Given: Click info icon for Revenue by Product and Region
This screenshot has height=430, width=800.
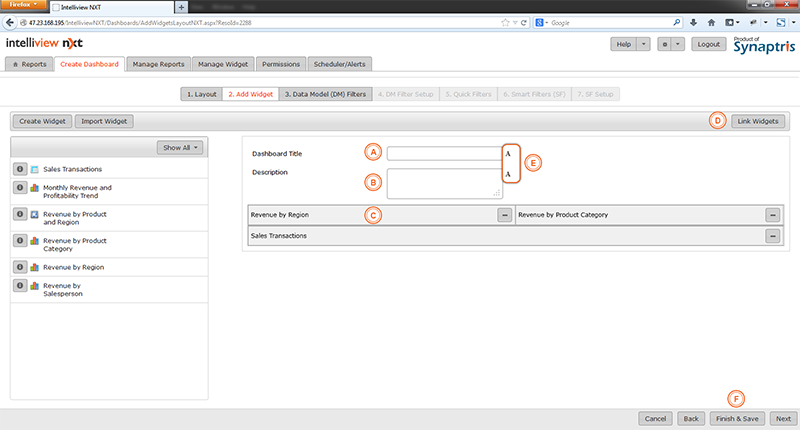Looking at the screenshot, I should 20,214.
